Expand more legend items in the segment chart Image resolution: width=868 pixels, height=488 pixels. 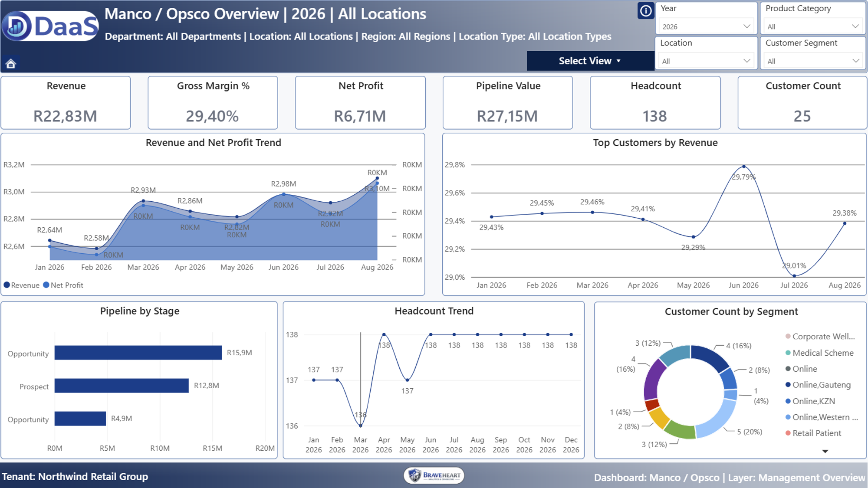pyautogui.click(x=825, y=452)
